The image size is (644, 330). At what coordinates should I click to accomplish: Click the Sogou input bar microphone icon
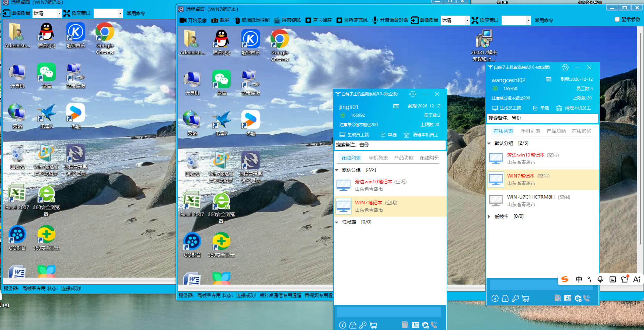click(x=600, y=279)
